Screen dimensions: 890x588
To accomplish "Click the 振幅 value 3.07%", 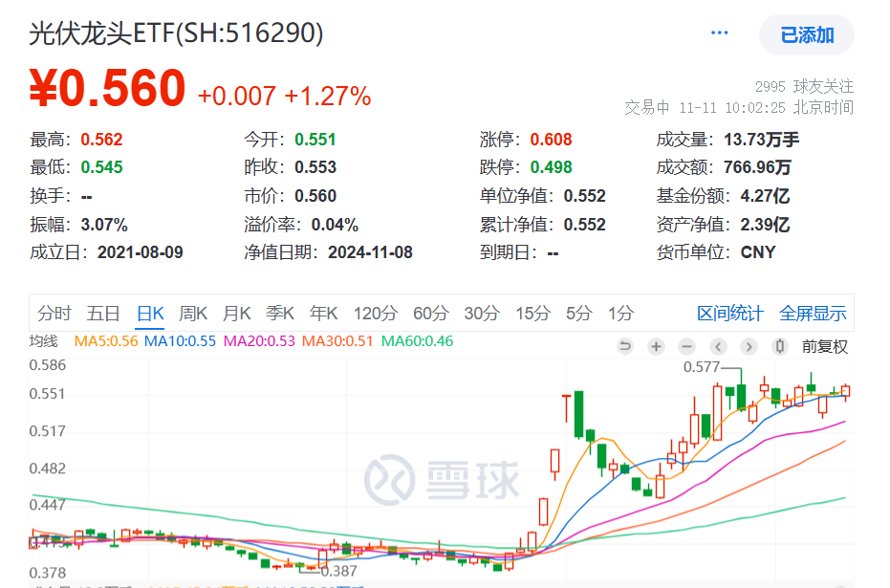I will (x=104, y=225).
